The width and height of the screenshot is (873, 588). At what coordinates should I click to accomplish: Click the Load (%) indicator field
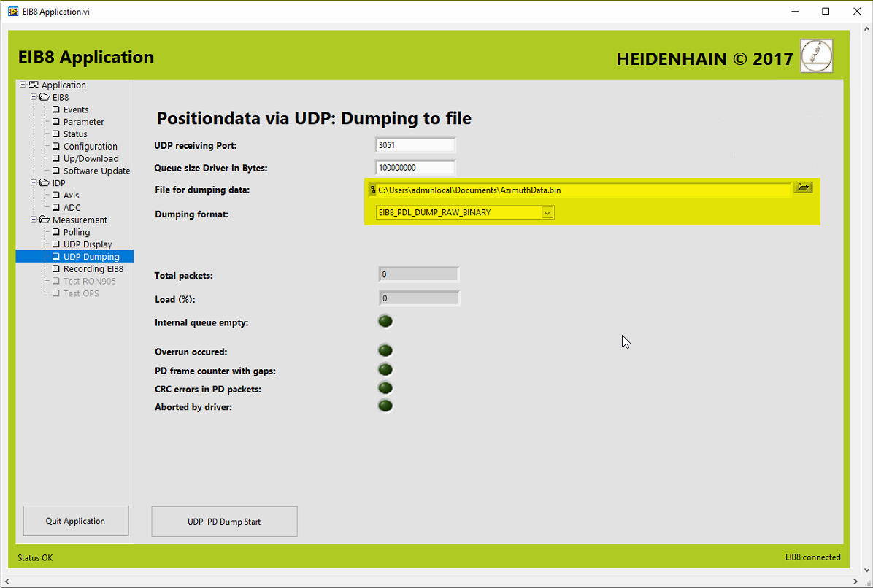click(x=419, y=298)
